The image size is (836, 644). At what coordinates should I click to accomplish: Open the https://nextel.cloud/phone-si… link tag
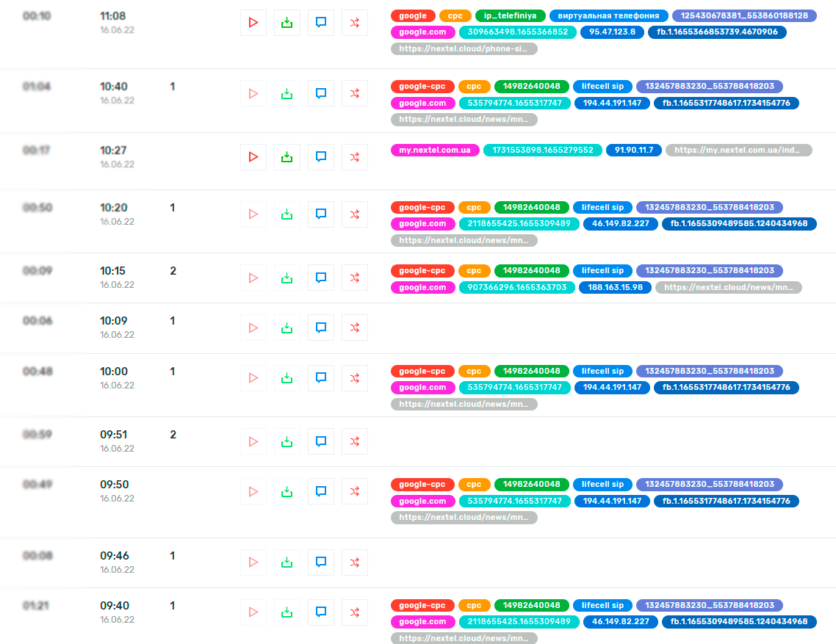click(464, 48)
